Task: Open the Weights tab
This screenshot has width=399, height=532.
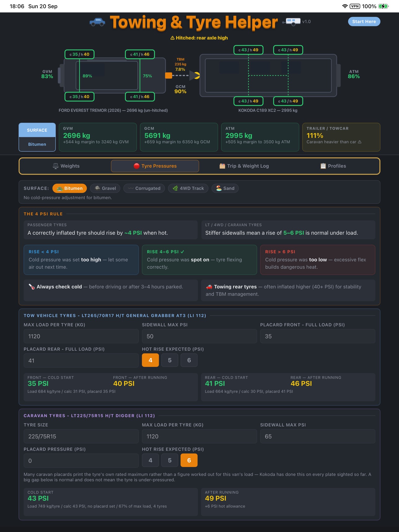Action: pyautogui.click(x=66, y=166)
